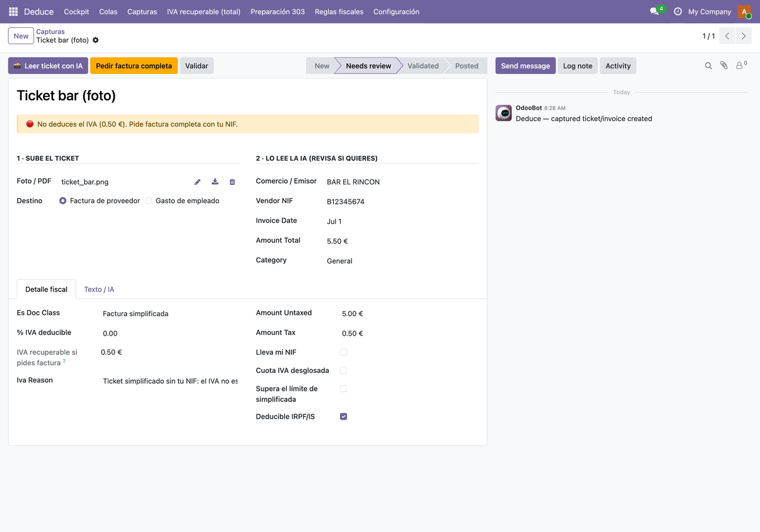Click the Deduce app name
Viewport: 760px width, 532px height.
pos(39,11)
